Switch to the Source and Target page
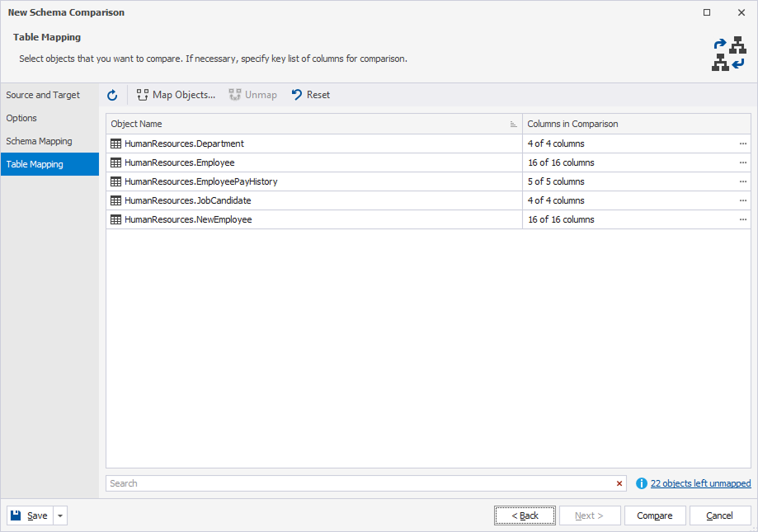Screen dimensions: 758x532 click(x=43, y=95)
